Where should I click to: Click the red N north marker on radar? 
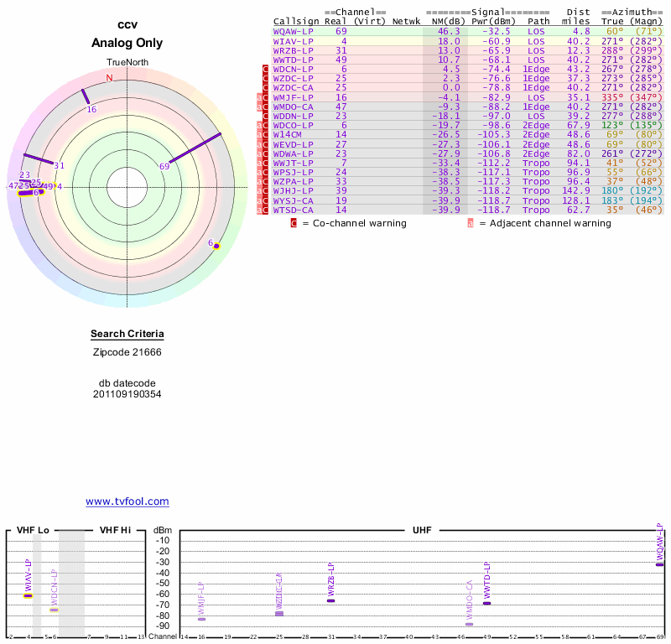click(x=109, y=78)
